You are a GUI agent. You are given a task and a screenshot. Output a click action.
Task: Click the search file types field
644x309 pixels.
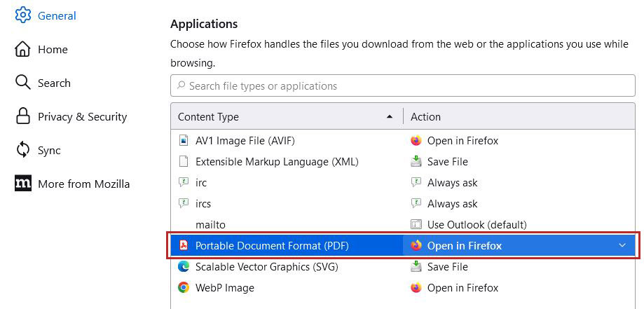(x=402, y=86)
